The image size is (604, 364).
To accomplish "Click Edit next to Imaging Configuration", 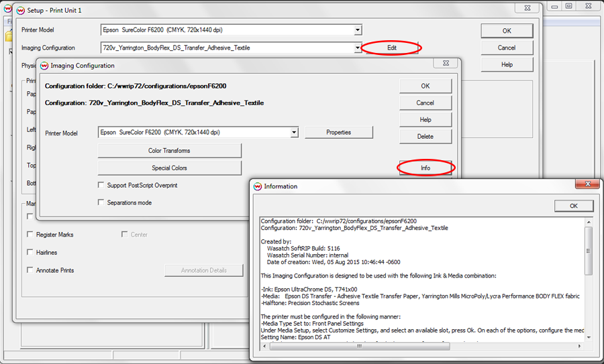I will (392, 48).
